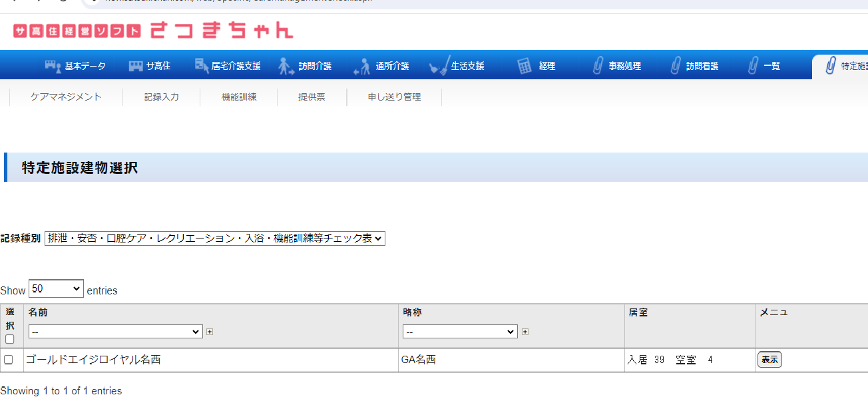Open the 経理 calculator icon
Screen dimensions: 868x417
click(x=525, y=66)
